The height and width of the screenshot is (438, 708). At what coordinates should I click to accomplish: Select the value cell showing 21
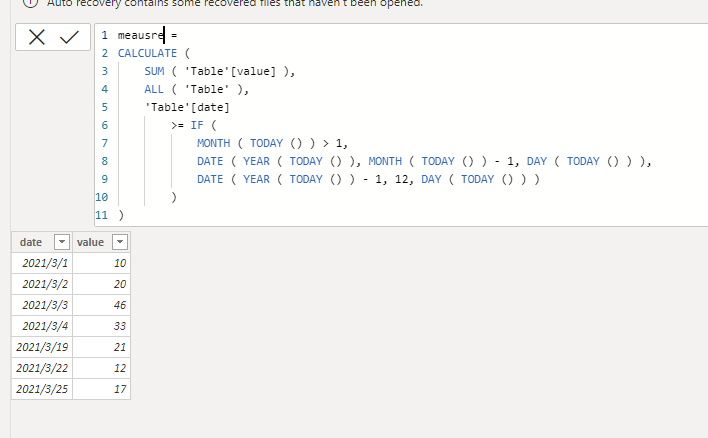click(102, 347)
